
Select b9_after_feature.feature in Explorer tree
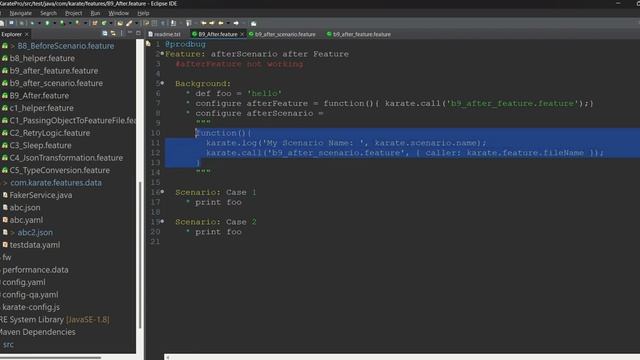pyautogui.click(x=54, y=71)
